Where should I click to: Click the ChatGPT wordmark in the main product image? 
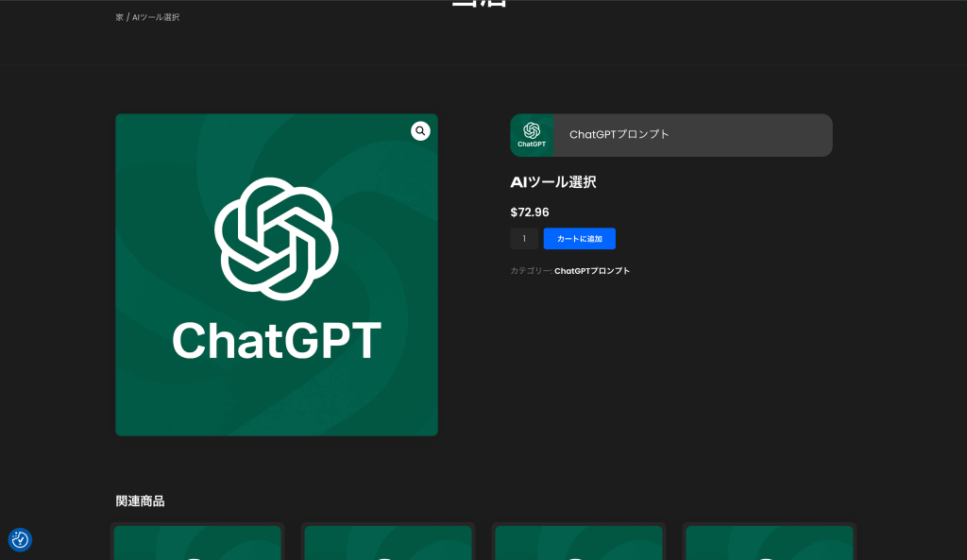point(276,340)
